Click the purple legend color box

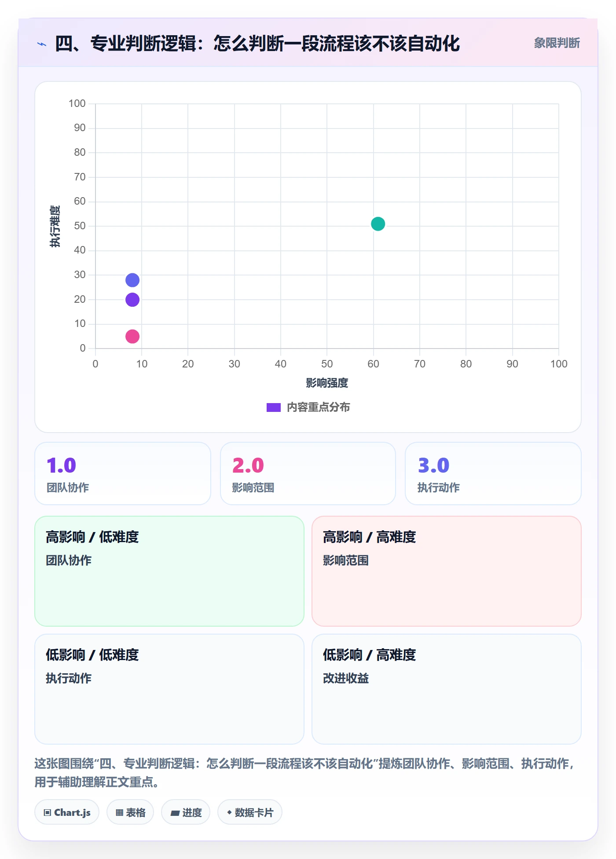pyautogui.click(x=274, y=407)
